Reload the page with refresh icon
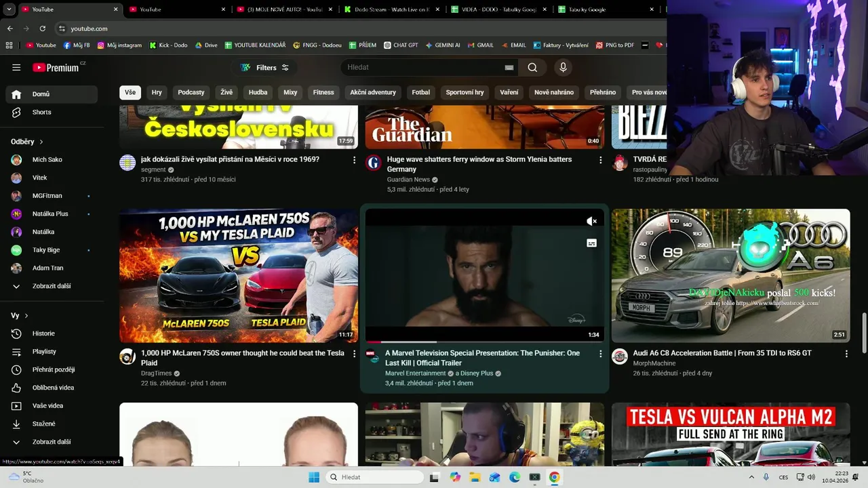Screen dimensions: 868x488 pos(42,28)
